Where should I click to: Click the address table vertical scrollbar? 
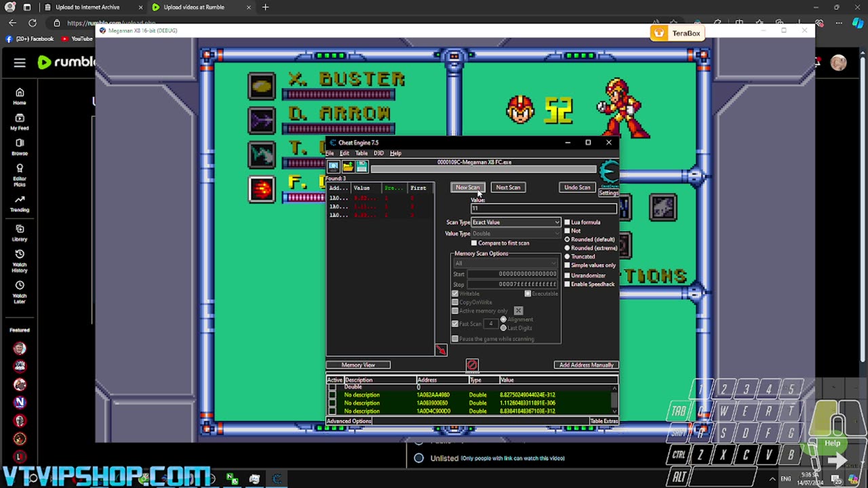614,399
